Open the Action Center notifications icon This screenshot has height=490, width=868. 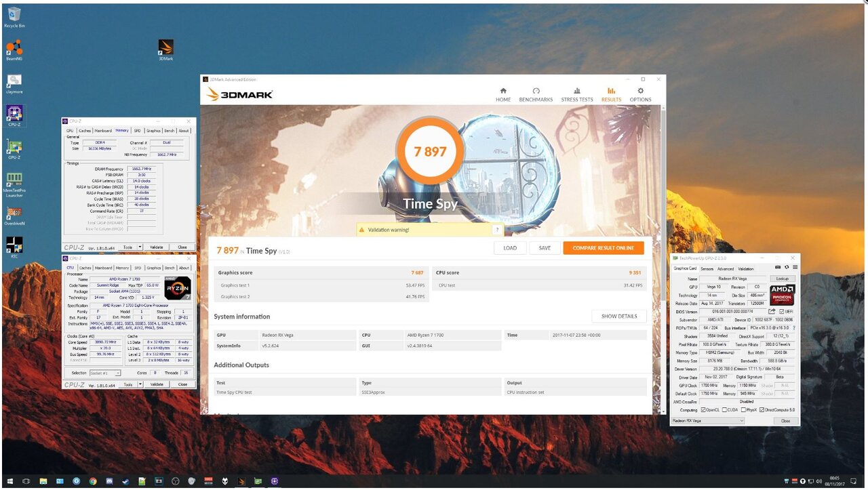pyautogui.click(x=854, y=481)
